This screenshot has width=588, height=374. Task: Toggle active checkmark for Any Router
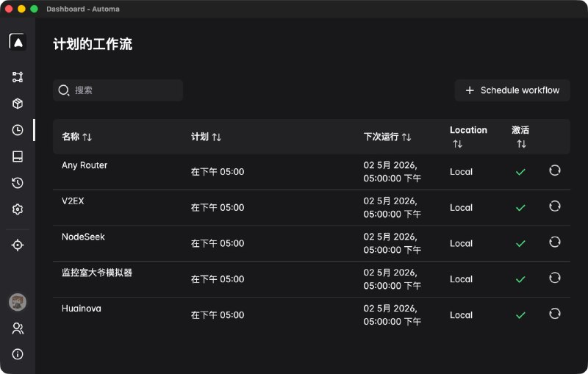pyautogui.click(x=520, y=172)
